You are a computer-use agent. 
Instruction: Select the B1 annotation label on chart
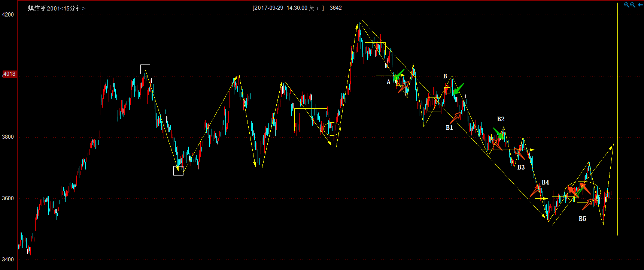tap(449, 127)
